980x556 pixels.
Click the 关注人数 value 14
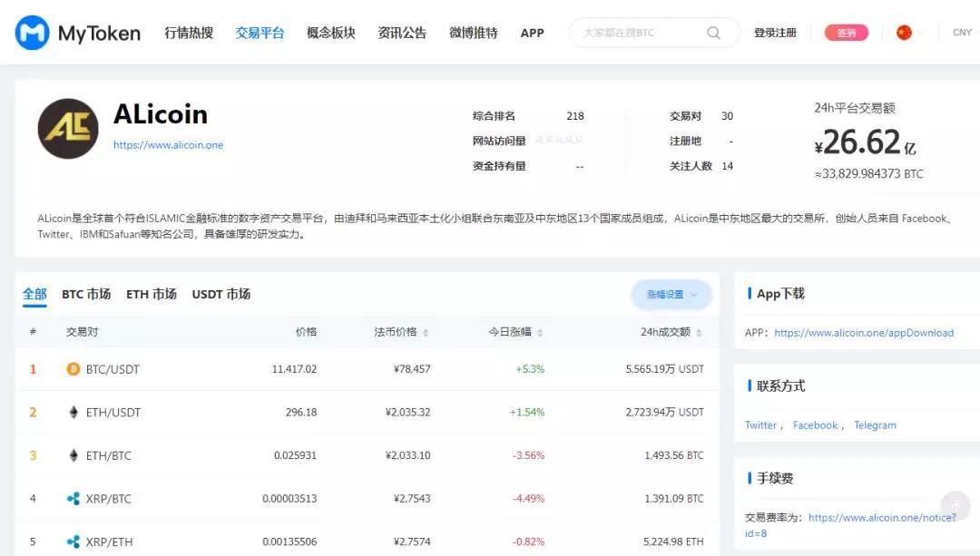(x=727, y=166)
